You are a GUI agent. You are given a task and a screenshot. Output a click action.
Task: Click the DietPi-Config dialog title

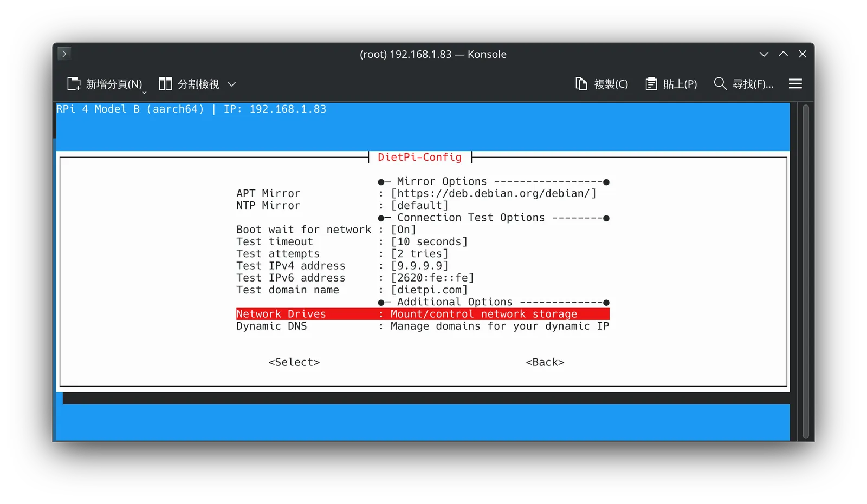pyautogui.click(x=419, y=157)
